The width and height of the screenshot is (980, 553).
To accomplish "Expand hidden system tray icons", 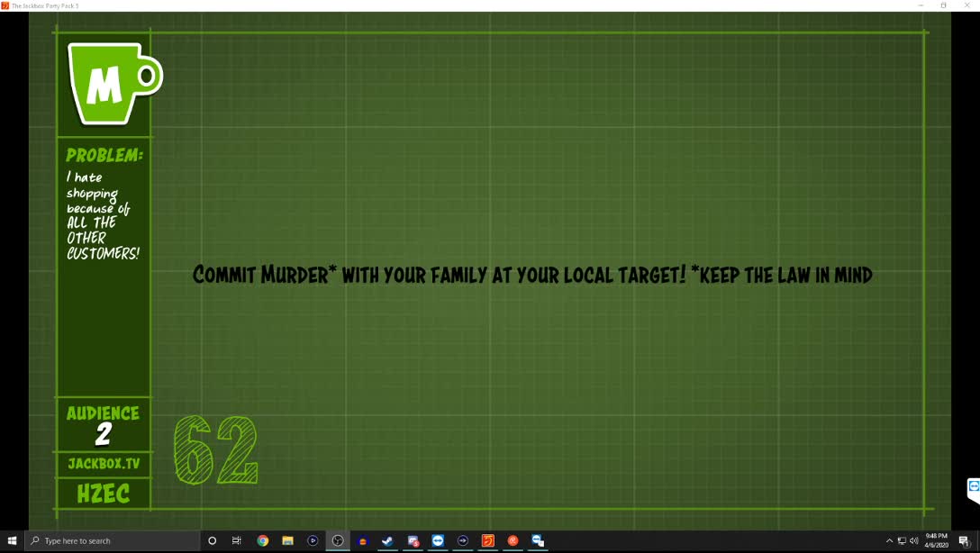I will [x=889, y=540].
